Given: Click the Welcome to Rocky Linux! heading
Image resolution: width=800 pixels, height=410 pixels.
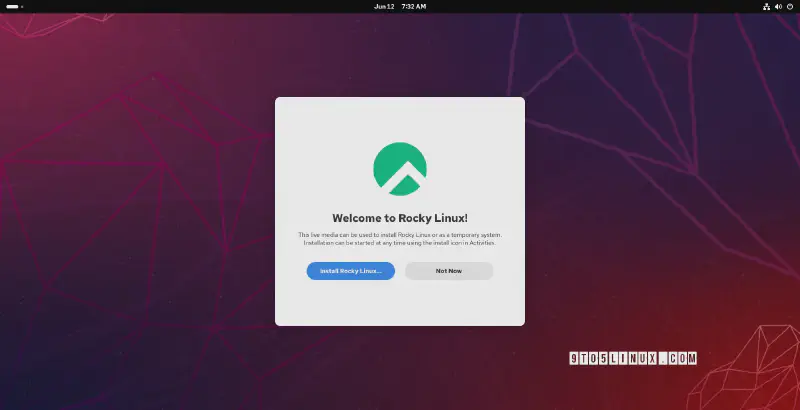Looking at the screenshot, I should (x=400, y=217).
